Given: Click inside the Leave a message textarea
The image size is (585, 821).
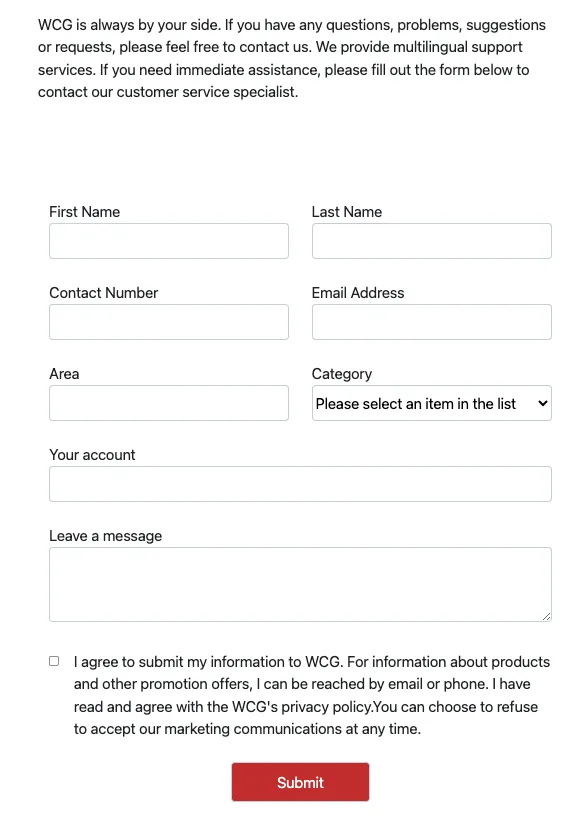Looking at the screenshot, I should [x=300, y=584].
